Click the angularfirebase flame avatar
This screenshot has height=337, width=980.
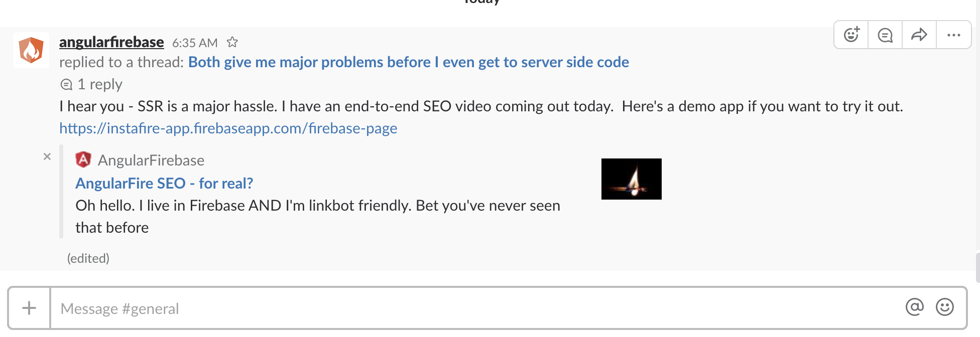click(31, 50)
